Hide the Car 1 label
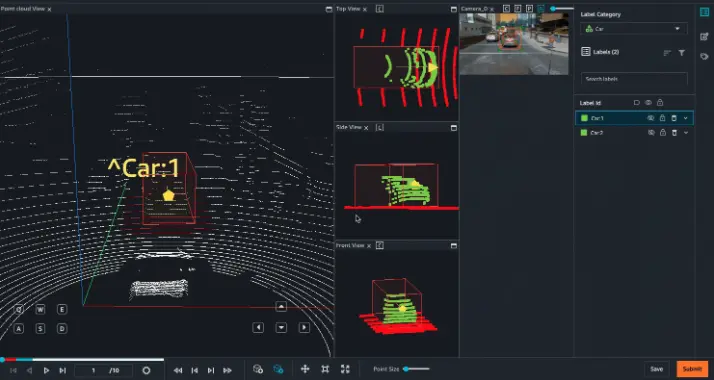 [651, 118]
